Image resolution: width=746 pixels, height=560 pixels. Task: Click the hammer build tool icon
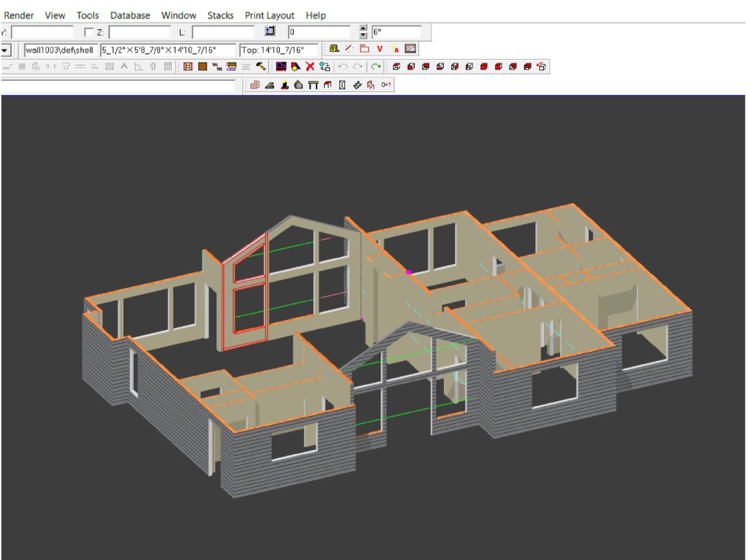(261, 67)
